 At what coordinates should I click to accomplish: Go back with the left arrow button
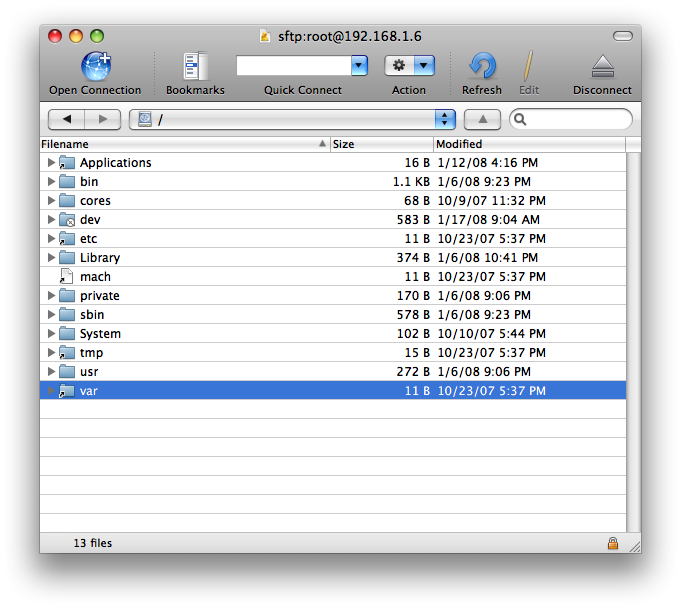pyautogui.click(x=66, y=119)
